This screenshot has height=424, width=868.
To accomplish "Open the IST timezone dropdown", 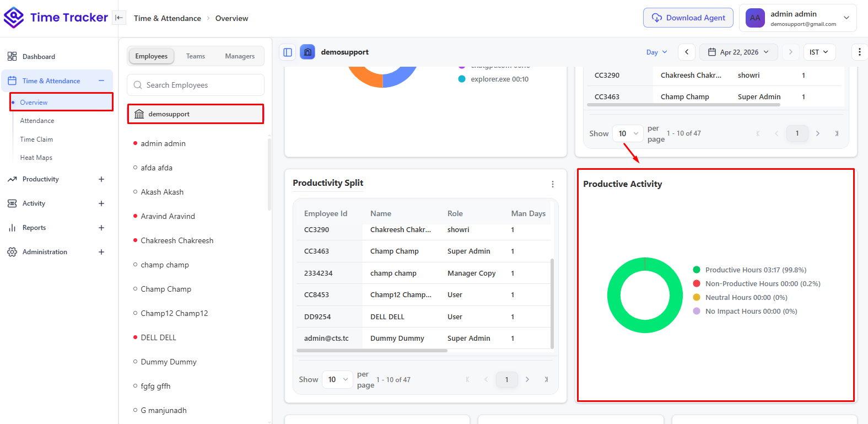I will click(820, 52).
